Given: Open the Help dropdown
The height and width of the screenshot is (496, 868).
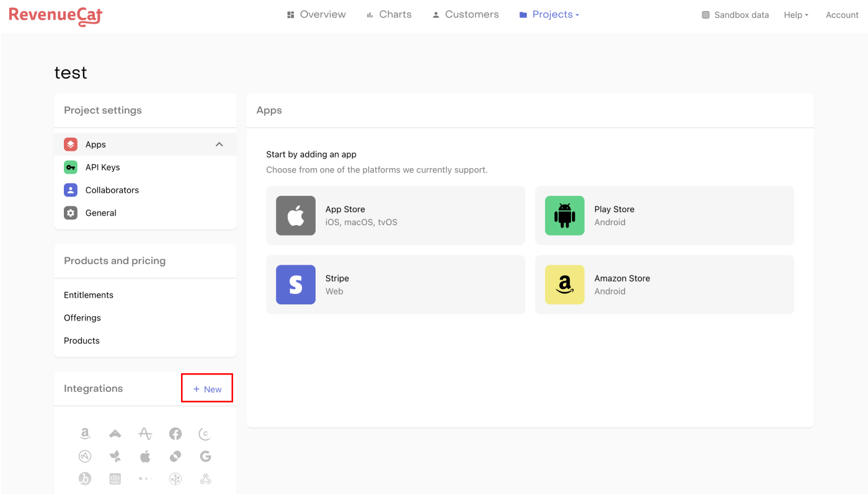Looking at the screenshot, I should [x=796, y=15].
